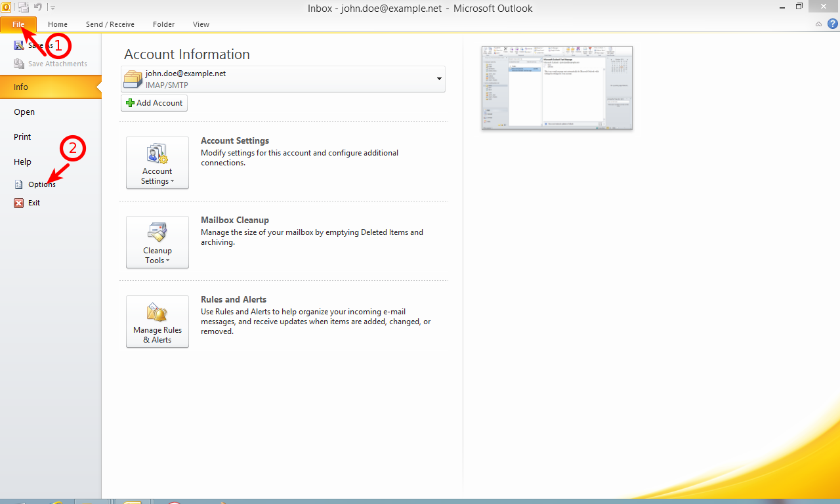Open the Account Settings dropdown button

click(x=157, y=163)
